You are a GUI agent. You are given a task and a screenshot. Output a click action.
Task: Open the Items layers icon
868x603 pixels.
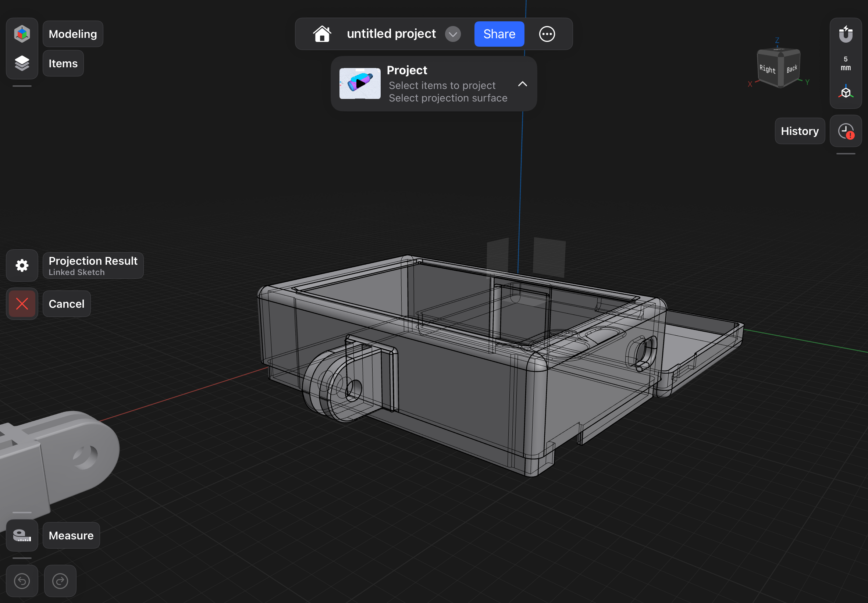pos(22,63)
